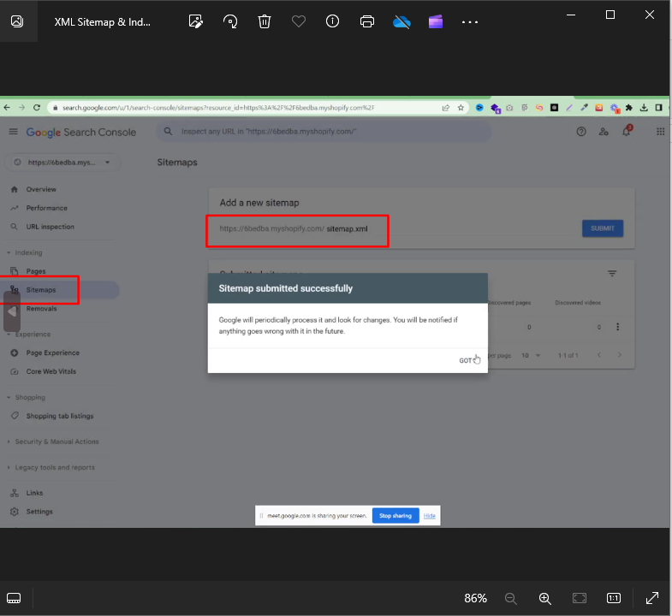672x616 pixels.
Task: Click the Inspect any URL search field
Action: point(324,132)
